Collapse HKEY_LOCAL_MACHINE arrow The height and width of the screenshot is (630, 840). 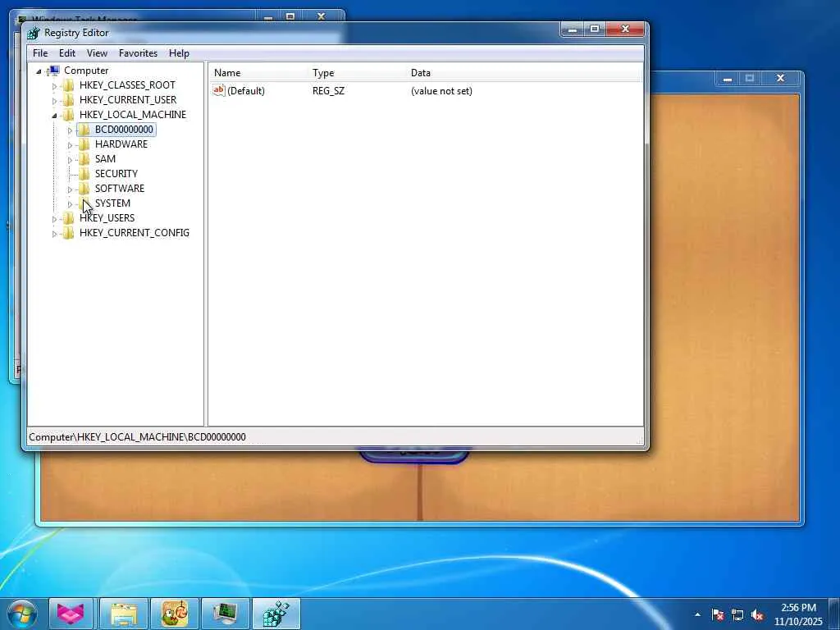[x=54, y=115]
